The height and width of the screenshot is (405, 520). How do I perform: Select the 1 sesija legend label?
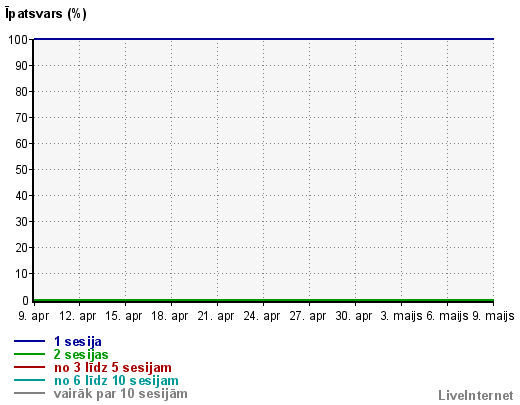tap(78, 341)
